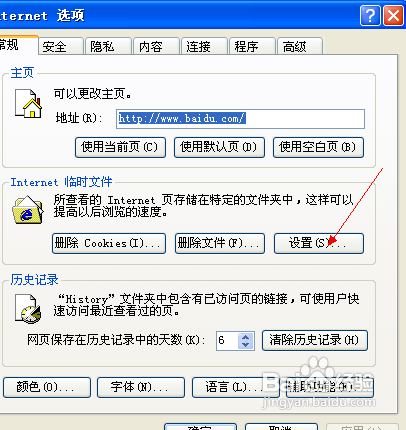The width and height of the screenshot is (406, 430).
Task: Click the Internet temporary files folder icon
Action: point(28,210)
